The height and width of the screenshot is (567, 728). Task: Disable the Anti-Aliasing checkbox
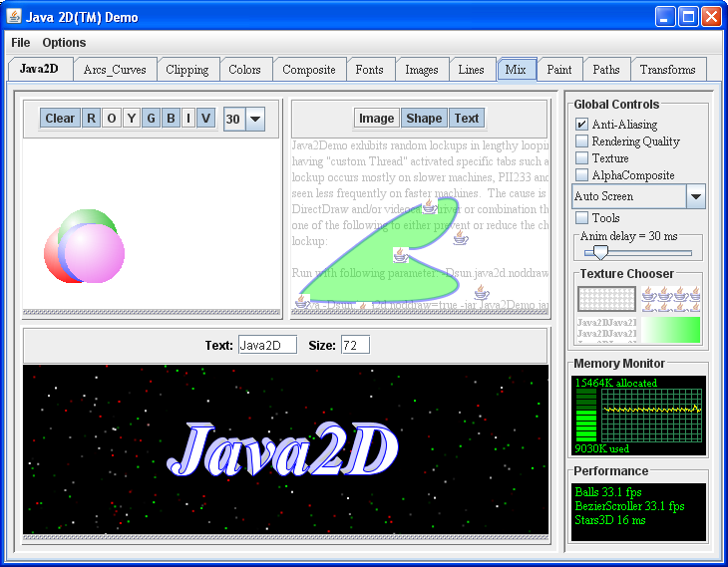pyautogui.click(x=581, y=125)
